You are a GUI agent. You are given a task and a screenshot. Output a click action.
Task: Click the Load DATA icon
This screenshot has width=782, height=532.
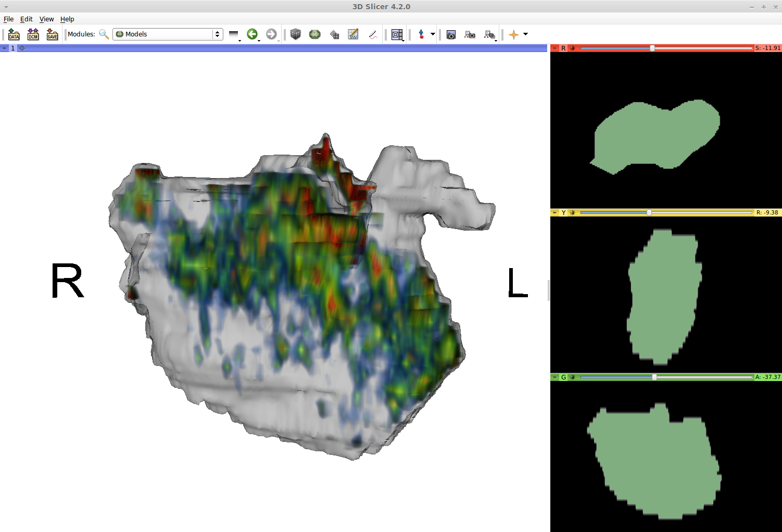14,34
